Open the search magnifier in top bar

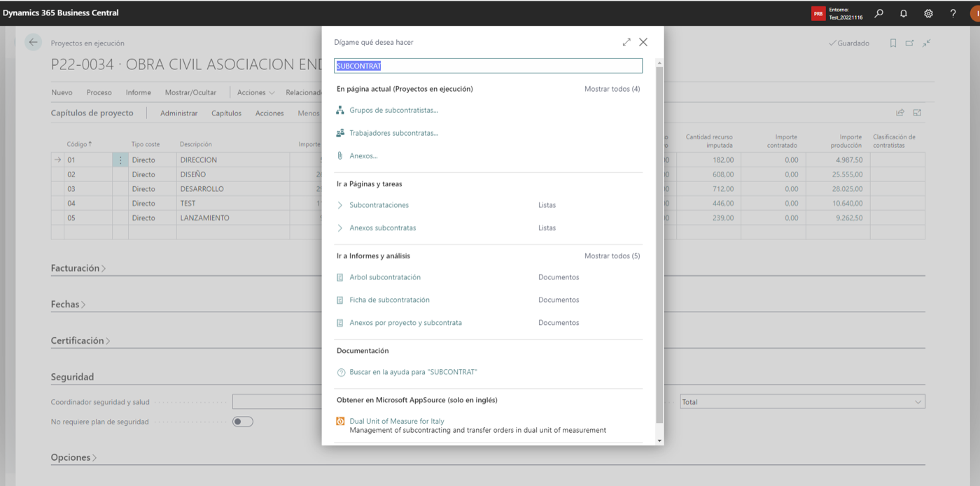tap(878, 13)
